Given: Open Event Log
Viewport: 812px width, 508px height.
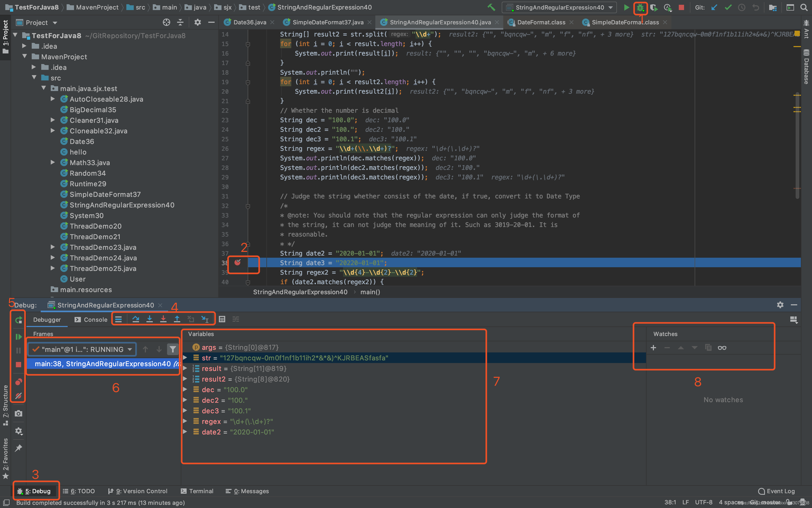Looking at the screenshot, I should [776, 491].
